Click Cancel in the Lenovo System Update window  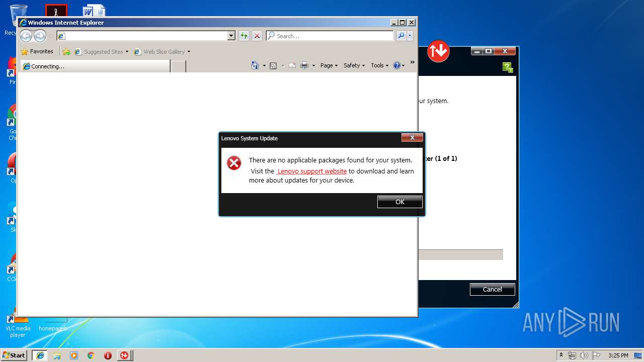click(492, 289)
